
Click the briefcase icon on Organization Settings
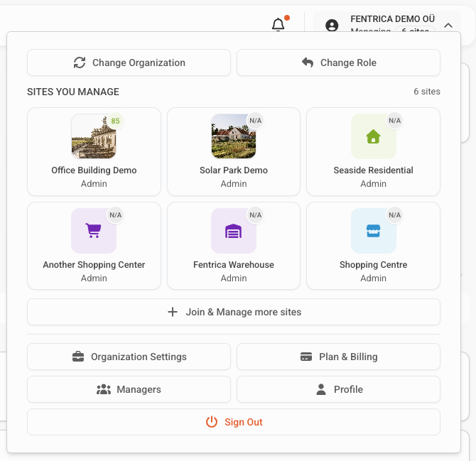tap(78, 357)
